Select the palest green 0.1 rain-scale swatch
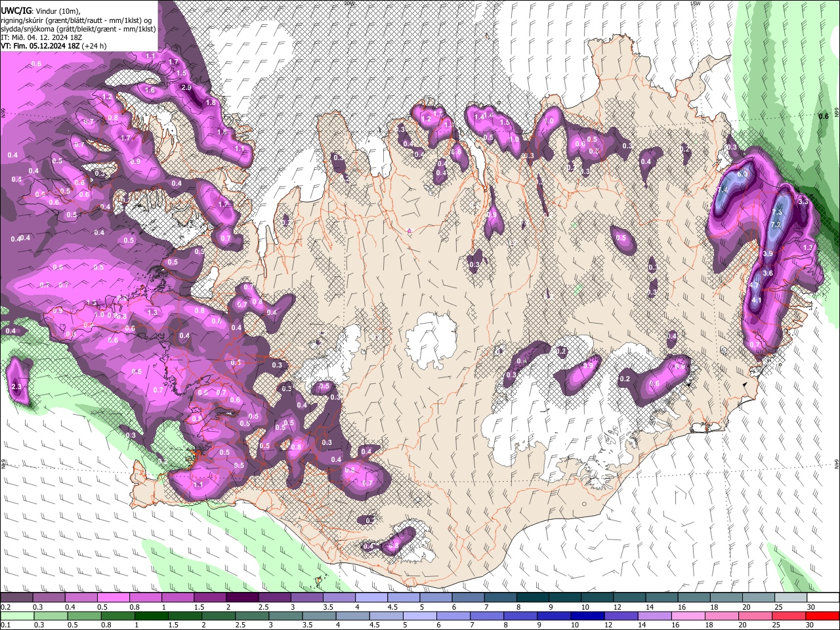 pyautogui.click(x=17, y=616)
